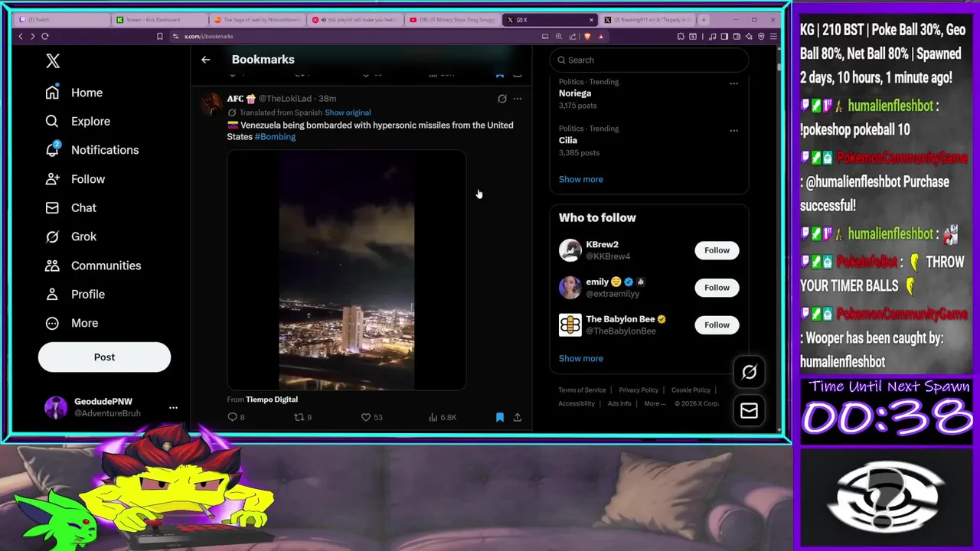980x551 pixels.
Task: Open GeodudePNW account switcher dots
Action: click(x=173, y=408)
